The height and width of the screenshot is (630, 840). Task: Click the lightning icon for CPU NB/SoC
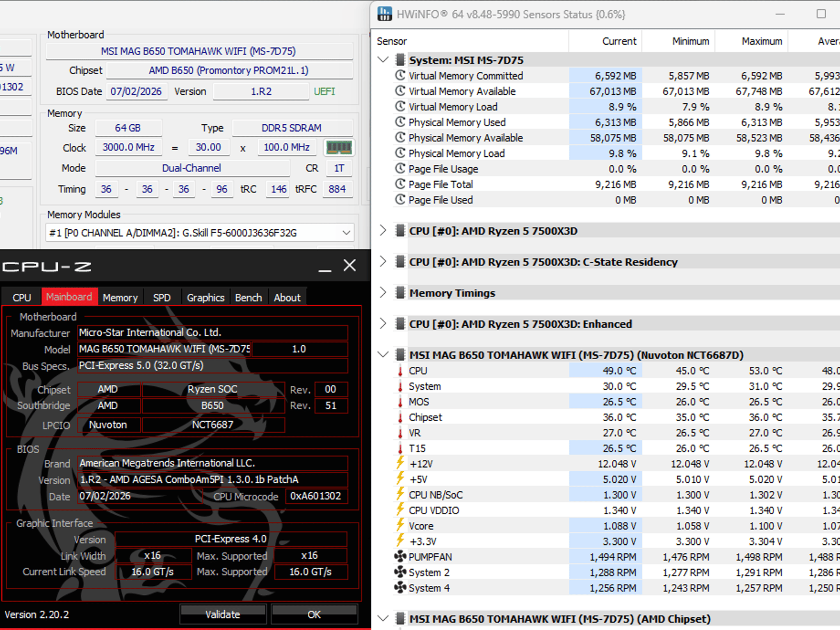tap(400, 494)
